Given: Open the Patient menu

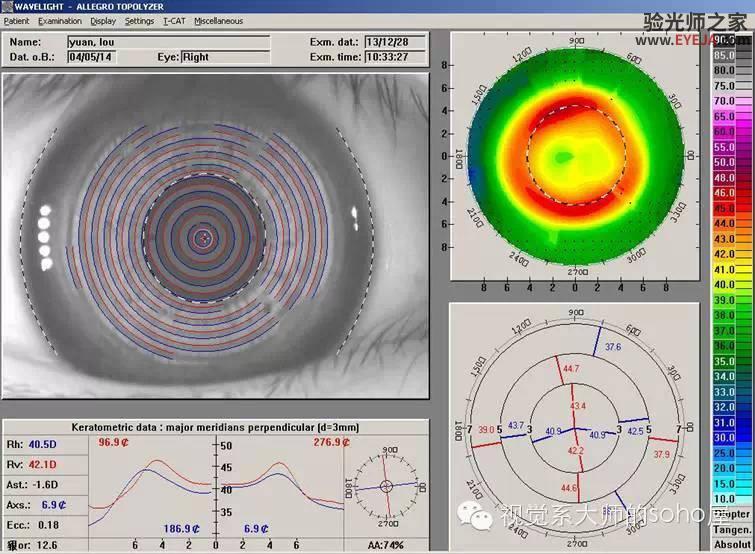Looking at the screenshot, I should pyautogui.click(x=16, y=21).
